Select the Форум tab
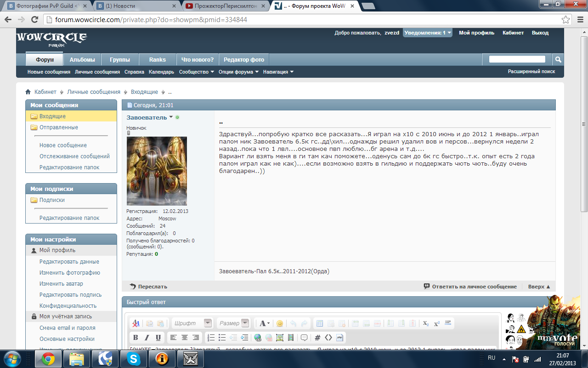 (45, 60)
